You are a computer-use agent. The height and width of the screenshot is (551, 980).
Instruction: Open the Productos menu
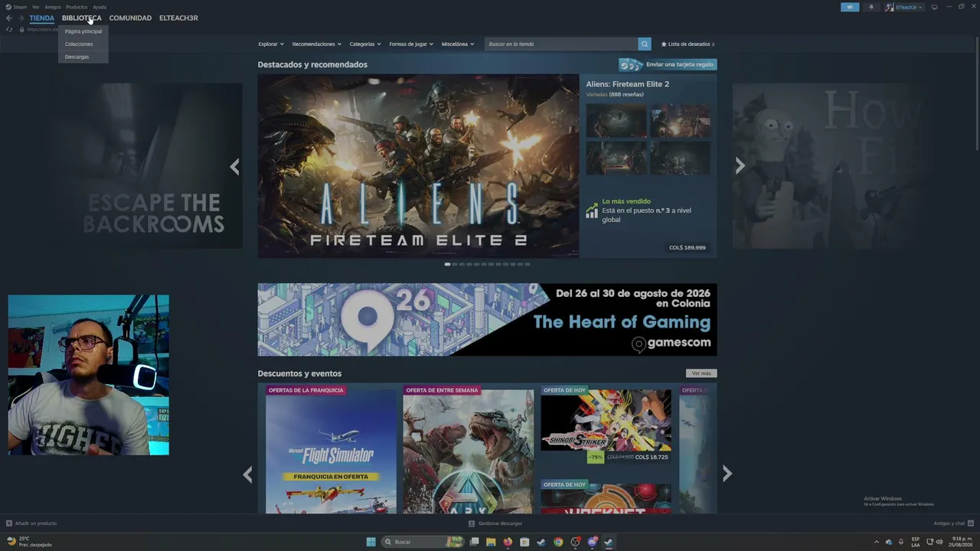77,7
